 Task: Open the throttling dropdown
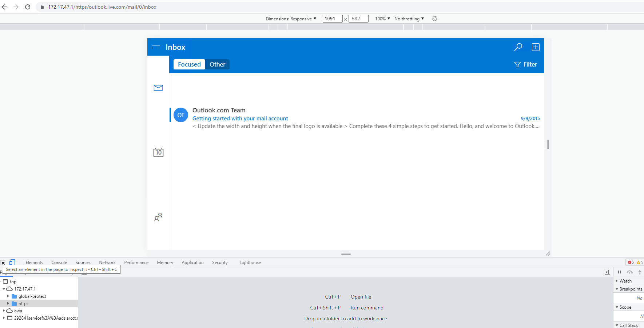408,19
